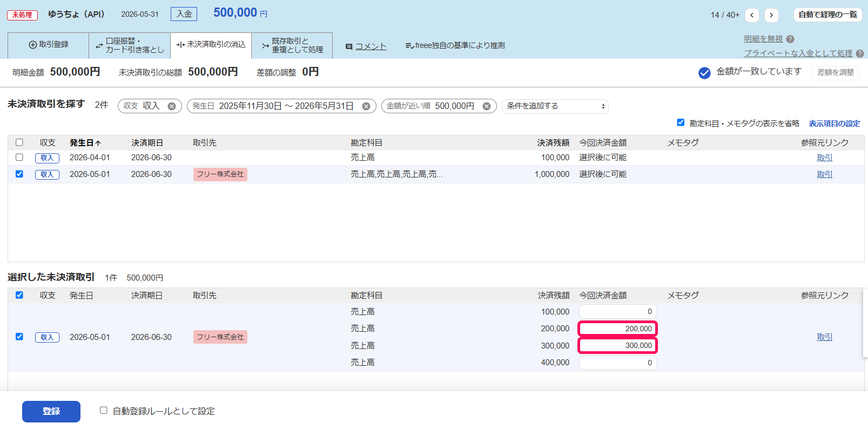Image resolution: width=868 pixels, height=430 pixels.
Task: Uncheck the selected 2026-05-01 transaction row
Action: [x=19, y=337]
